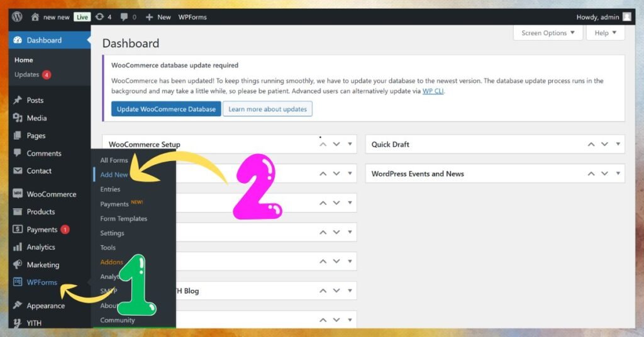644x337 pixels.
Task: Open the comments bubble icon in admin bar
Action: [124, 17]
